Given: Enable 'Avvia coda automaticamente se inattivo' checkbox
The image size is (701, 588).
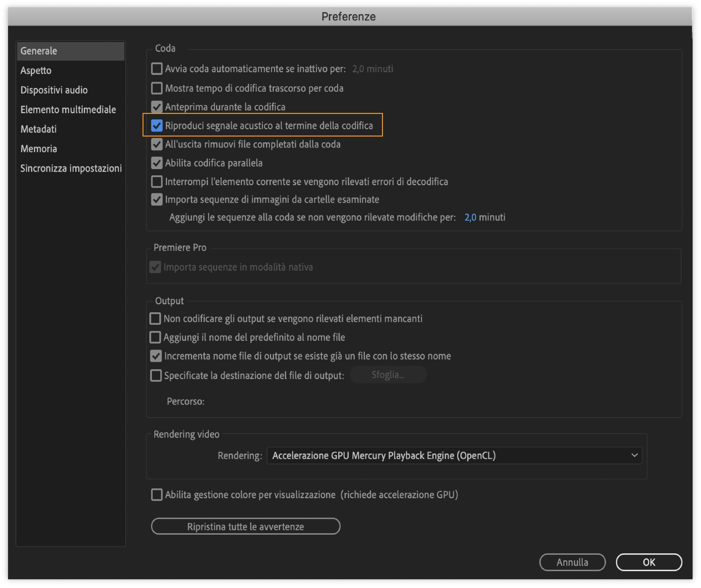Looking at the screenshot, I should (157, 69).
